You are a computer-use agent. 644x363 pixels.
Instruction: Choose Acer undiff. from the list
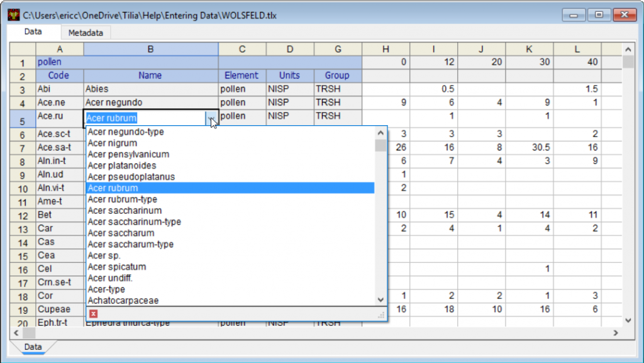(230, 278)
